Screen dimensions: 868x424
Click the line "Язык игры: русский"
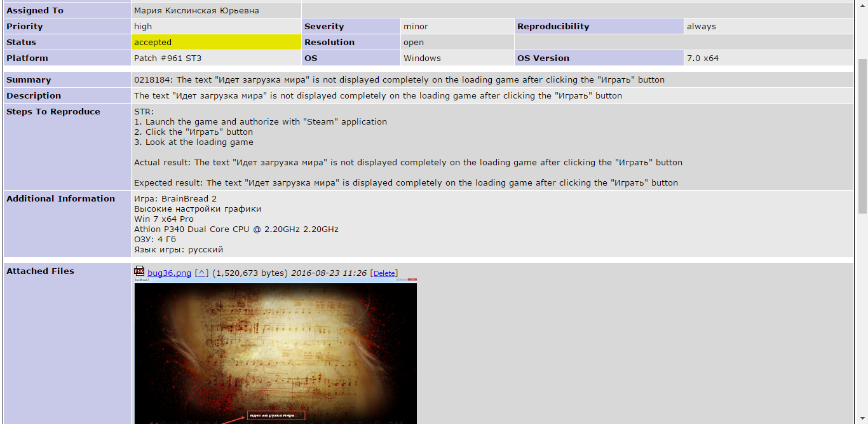point(179,250)
